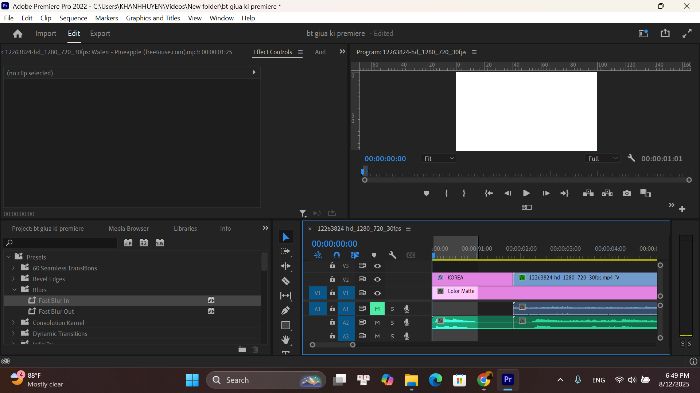Expand the Seamless Transitions folder
700x393 pixels.
coord(13,268)
